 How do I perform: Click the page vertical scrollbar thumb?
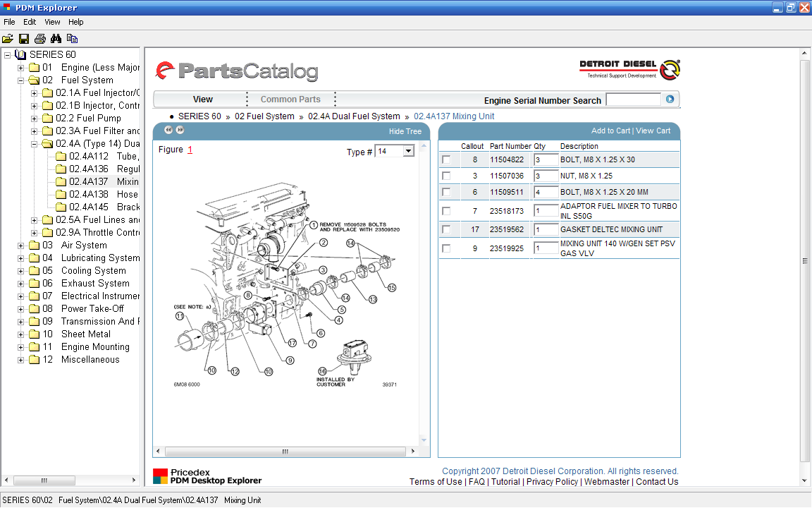pyautogui.click(x=805, y=261)
